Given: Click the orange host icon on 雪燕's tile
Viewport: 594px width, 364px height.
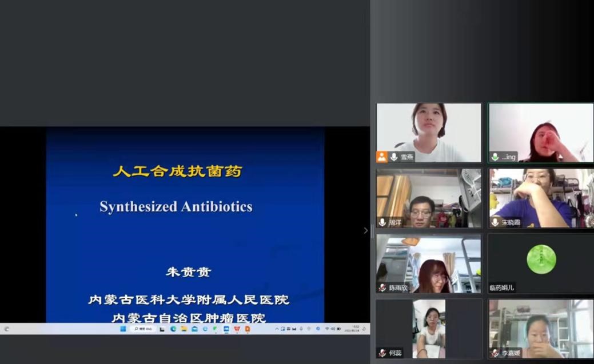Looking at the screenshot, I should pos(381,157).
